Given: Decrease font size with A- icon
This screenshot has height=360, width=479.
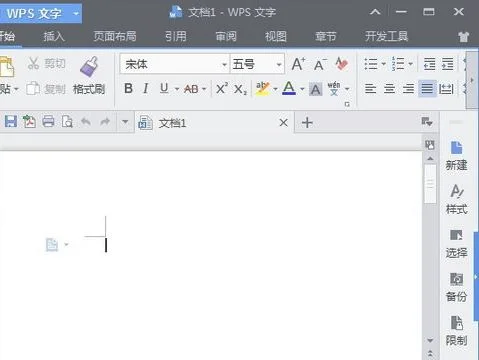Looking at the screenshot, I should tap(320, 65).
